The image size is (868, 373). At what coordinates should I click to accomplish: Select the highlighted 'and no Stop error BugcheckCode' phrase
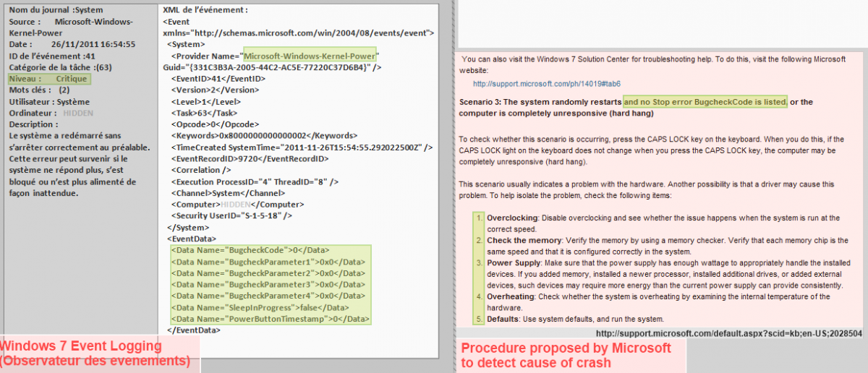[x=705, y=102]
